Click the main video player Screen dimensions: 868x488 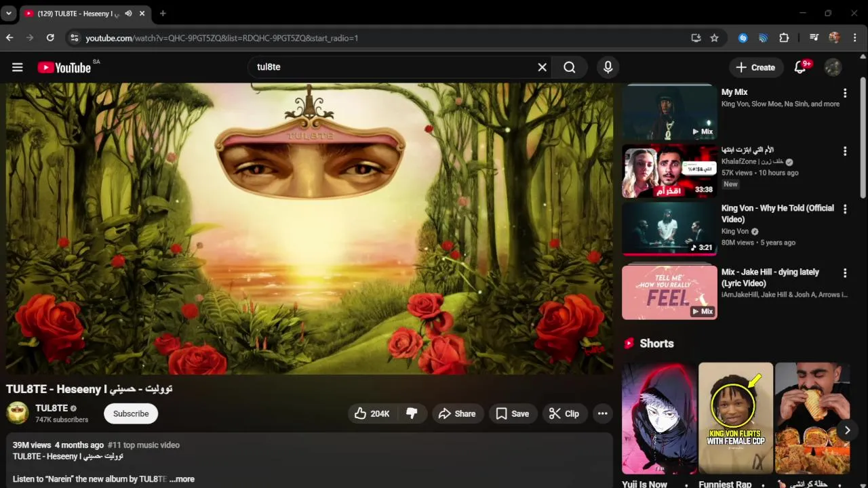(309, 228)
